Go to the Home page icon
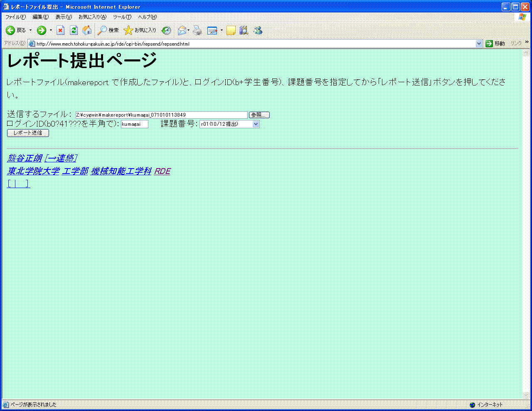The width and height of the screenshot is (532, 411). point(87,30)
